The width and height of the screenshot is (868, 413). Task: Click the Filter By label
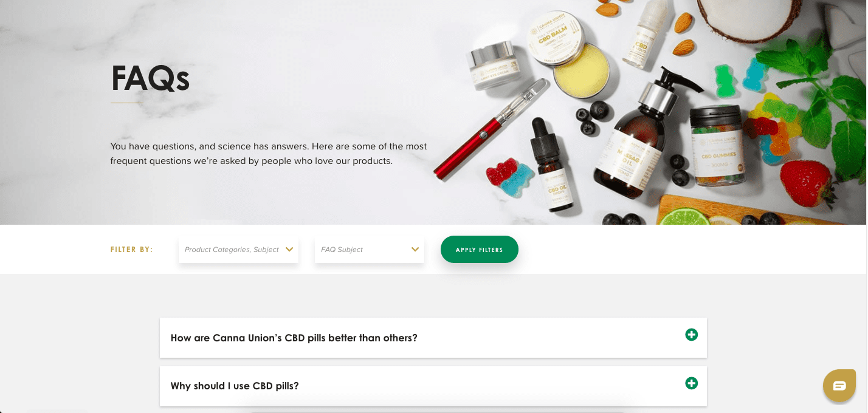132,250
